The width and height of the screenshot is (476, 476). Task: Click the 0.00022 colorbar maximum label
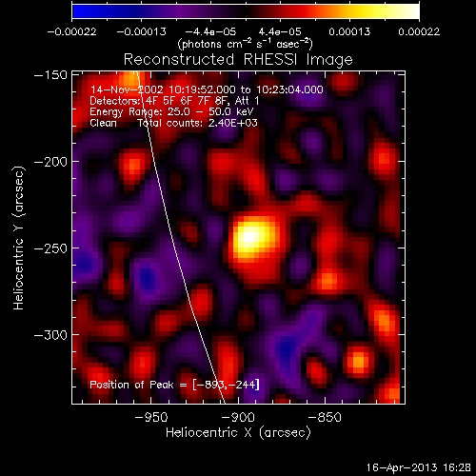pyautogui.click(x=419, y=31)
